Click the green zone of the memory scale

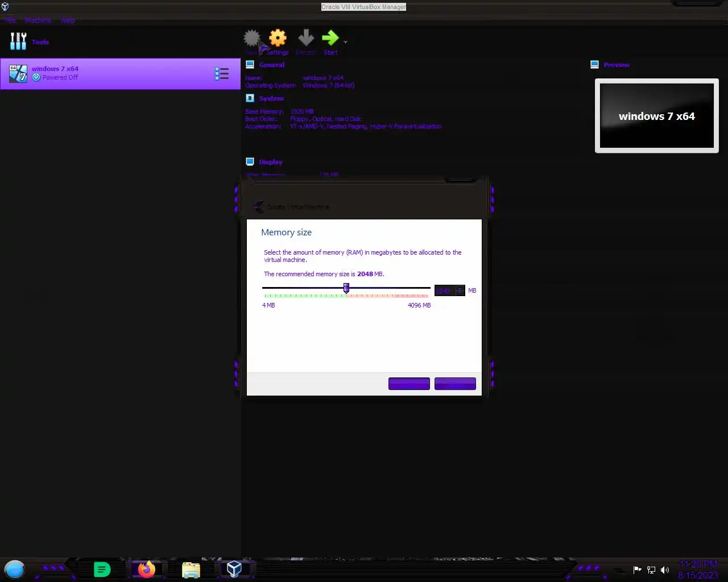(x=304, y=296)
